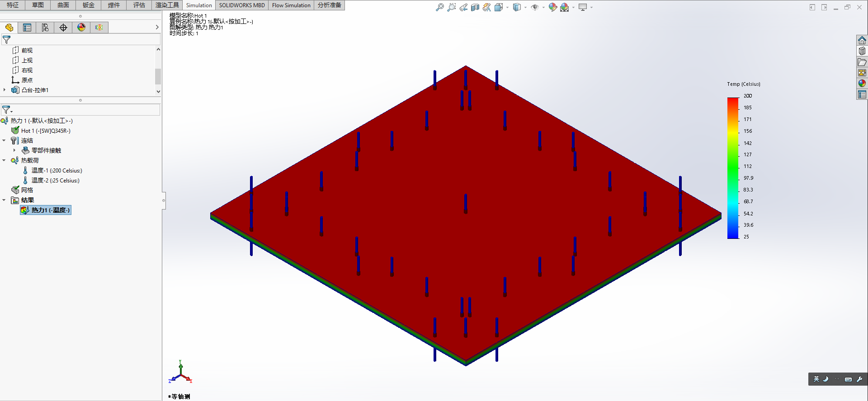Open the 评估 ribbon tab
Screen dimensions: 868x401
coord(139,5)
